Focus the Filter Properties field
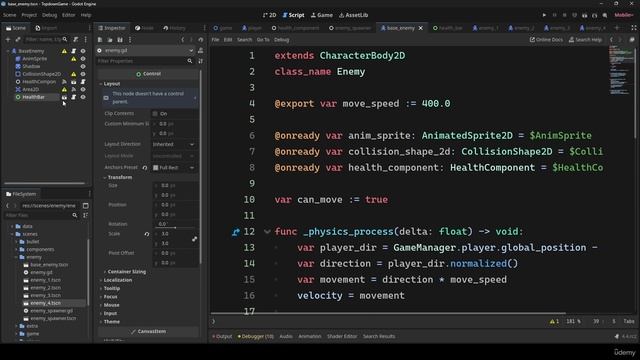This screenshot has height=360, width=640. click(x=141, y=61)
